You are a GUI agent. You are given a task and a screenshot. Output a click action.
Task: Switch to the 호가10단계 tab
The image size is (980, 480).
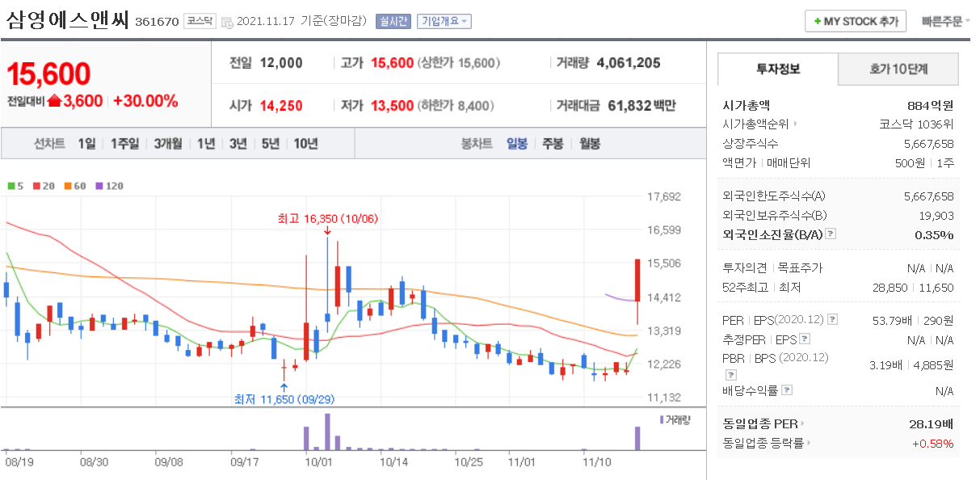click(898, 69)
